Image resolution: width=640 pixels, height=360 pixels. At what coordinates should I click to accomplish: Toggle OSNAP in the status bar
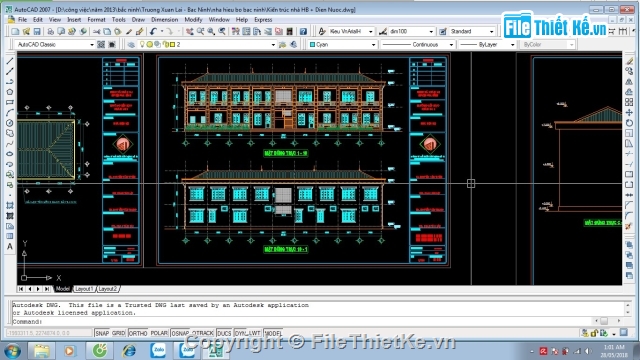(x=180, y=333)
